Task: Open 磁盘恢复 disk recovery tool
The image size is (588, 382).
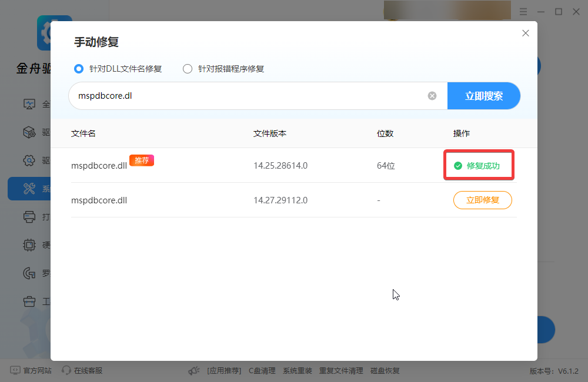Action: [385, 370]
